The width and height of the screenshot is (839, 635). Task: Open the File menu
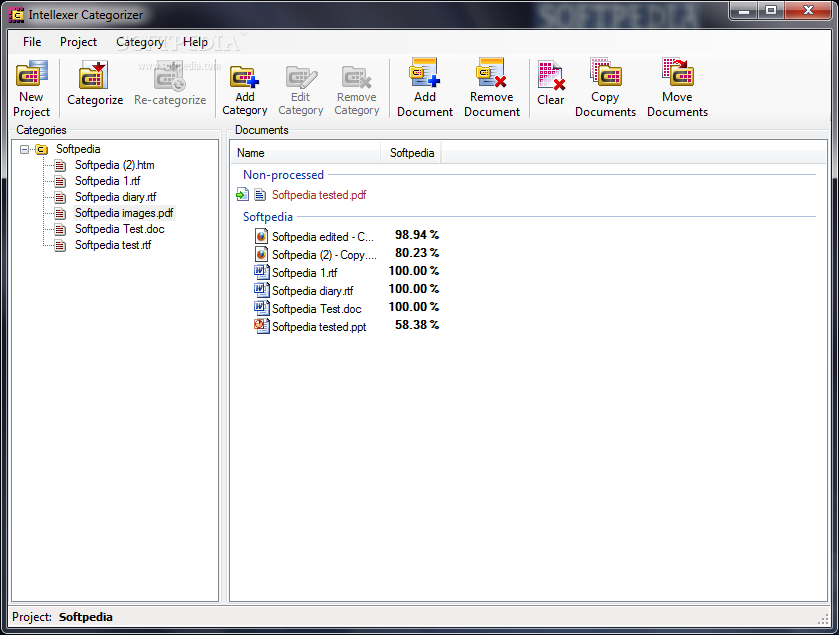32,42
